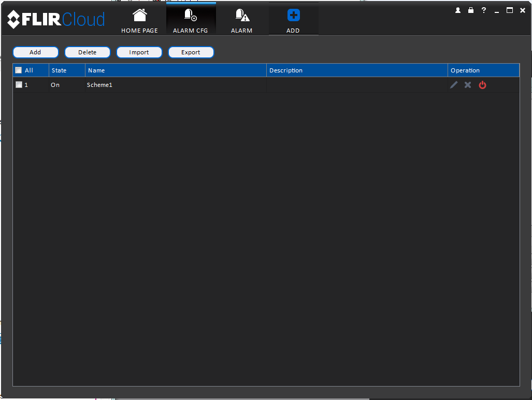
Task: Toggle Scheme1 power with red icon
Action: pyautogui.click(x=482, y=85)
